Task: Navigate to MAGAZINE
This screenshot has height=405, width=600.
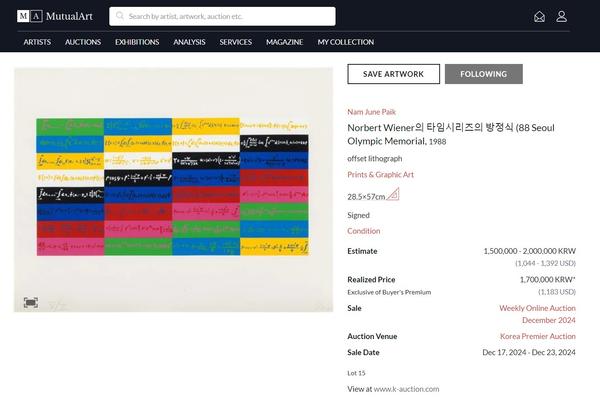Action: click(x=284, y=42)
